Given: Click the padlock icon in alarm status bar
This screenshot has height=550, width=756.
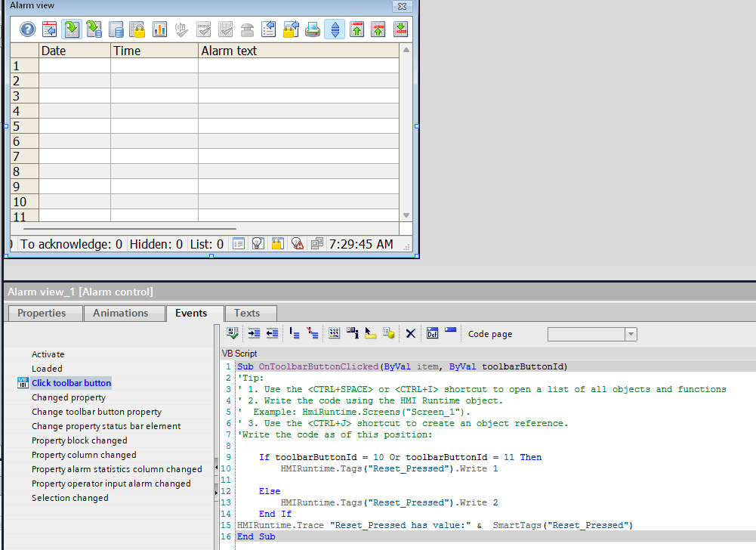Looking at the screenshot, I should click(x=277, y=244).
